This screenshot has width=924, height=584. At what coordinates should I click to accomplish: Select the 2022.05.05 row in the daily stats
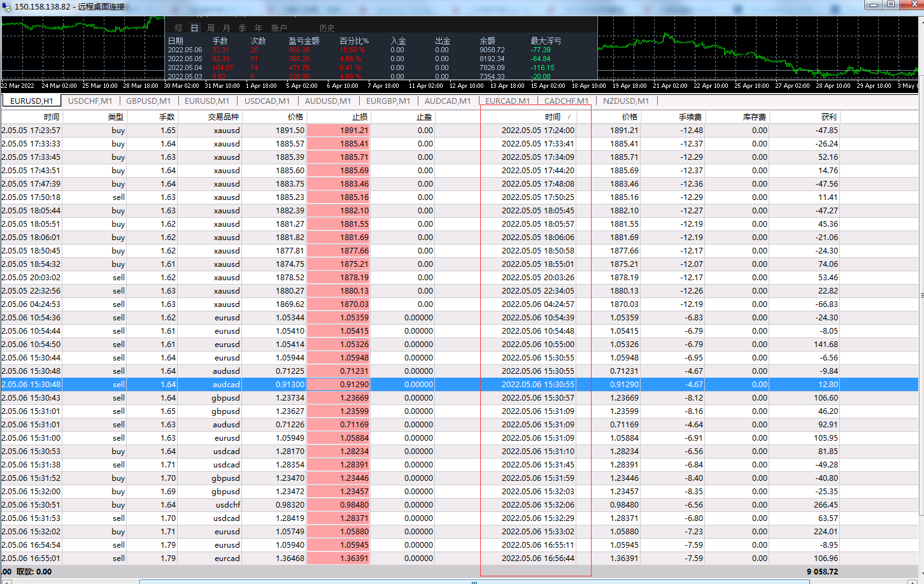click(185, 59)
